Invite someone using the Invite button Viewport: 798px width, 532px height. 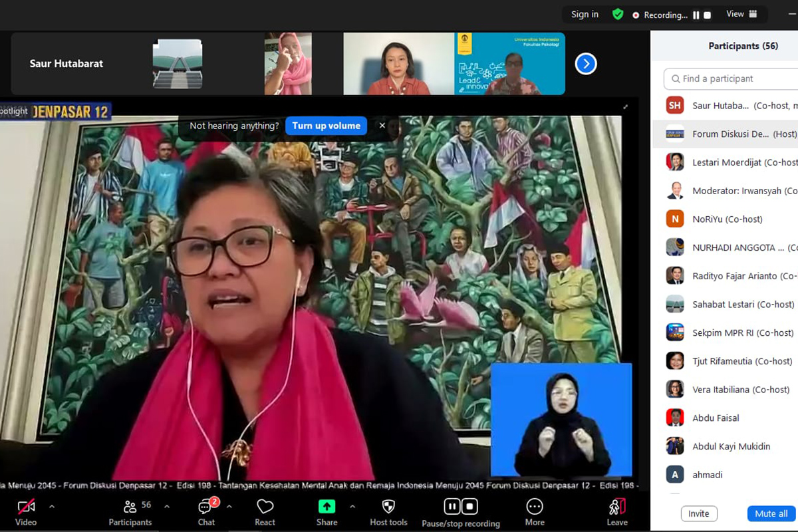click(699, 513)
